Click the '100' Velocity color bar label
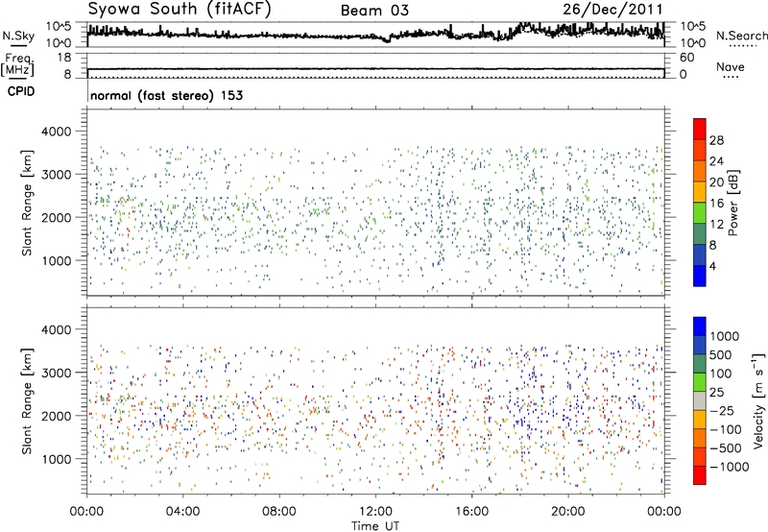This screenshot has height=532, width=768. click(721, 374)
